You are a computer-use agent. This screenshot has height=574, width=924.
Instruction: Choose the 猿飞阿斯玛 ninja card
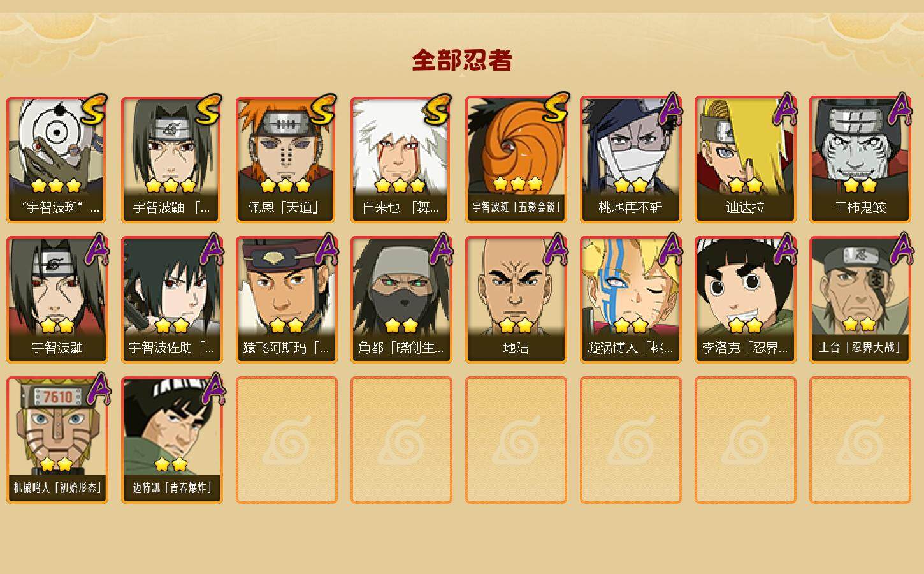[x=287, y=300]
